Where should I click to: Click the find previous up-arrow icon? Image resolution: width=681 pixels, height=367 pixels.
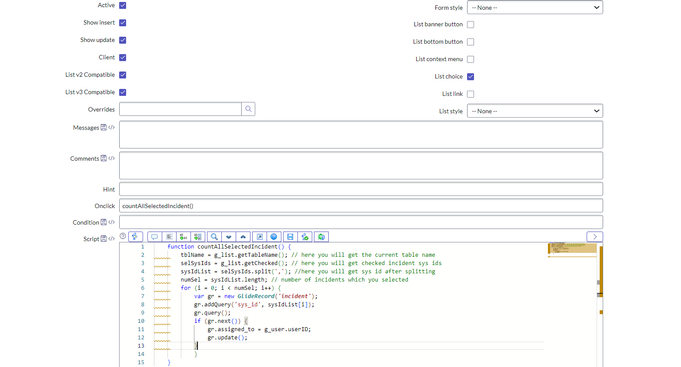tap(243, 237)
